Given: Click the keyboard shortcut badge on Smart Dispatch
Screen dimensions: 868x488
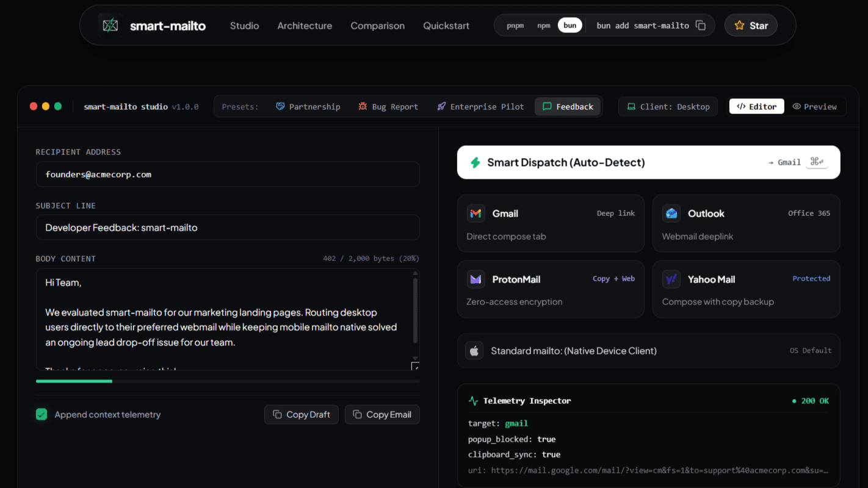Looking at the screenshot, I should [x=817, y=162].
